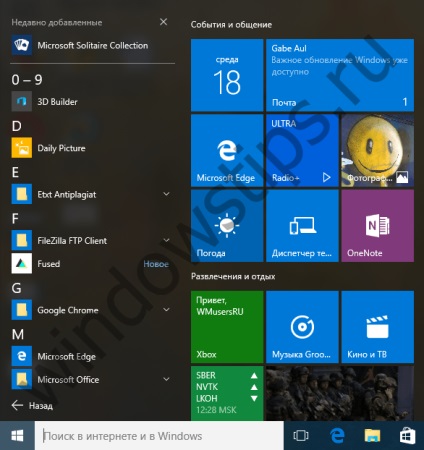
Task: Open the Кино и ТВ tile
Action: coord(378,327)
